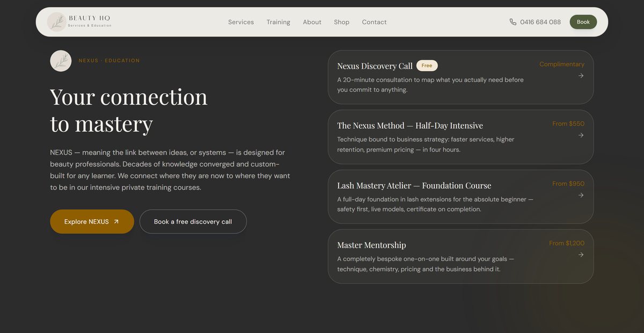Go to the Contact page

click(374, 22)
